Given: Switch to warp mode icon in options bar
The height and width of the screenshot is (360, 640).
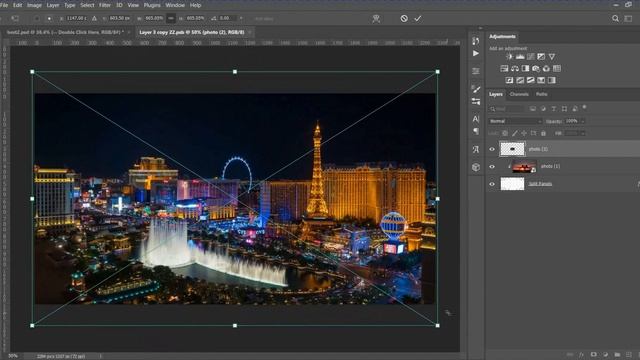Looking at the screenshot, I should pyautogui.click(x=376, y=18).
